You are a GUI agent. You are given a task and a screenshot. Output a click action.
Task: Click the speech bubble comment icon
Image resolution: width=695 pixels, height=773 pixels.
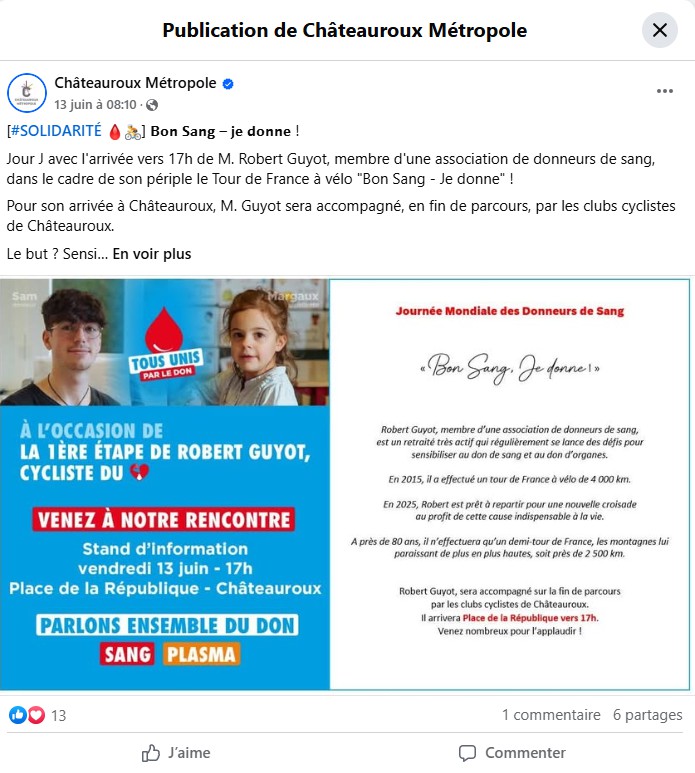pos(467,753)
